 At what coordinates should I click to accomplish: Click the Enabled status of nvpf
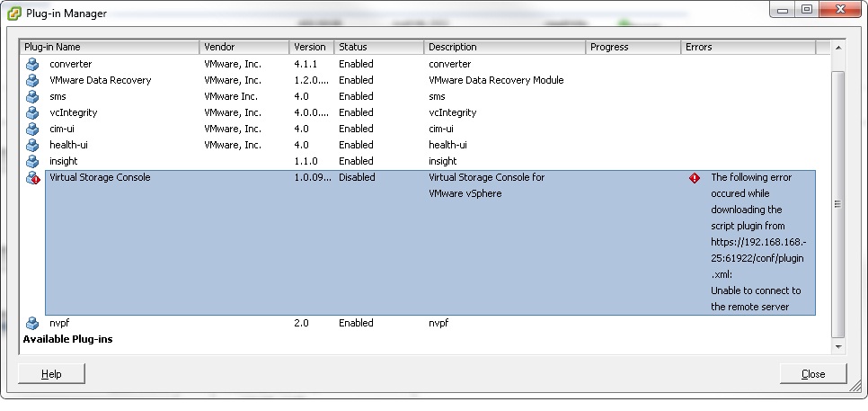pos(356,323)
